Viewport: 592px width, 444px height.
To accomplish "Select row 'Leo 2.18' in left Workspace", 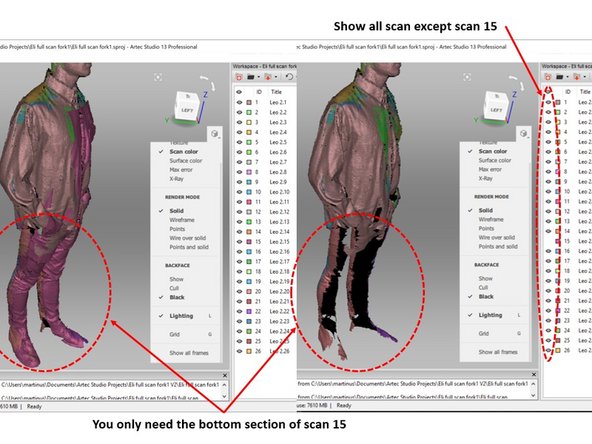I will pyautogui.click(x=265, y=272).
